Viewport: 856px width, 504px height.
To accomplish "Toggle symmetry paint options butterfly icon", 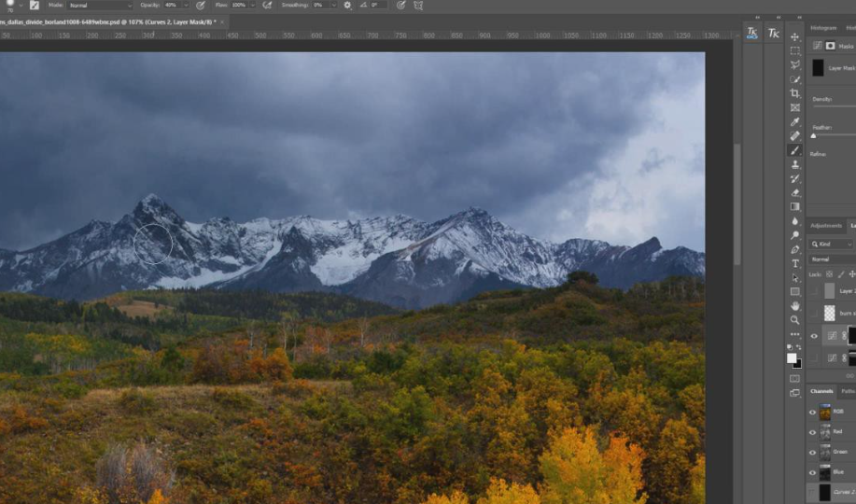I will (418, 6).
